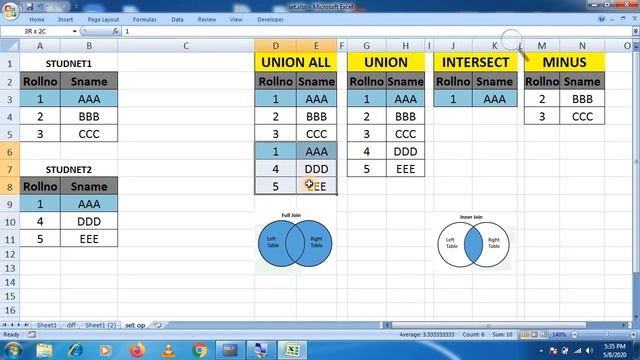This screenshot has width=640, height=360.
Task: Open the Windows Start menu
Action: tap(12, 350)
